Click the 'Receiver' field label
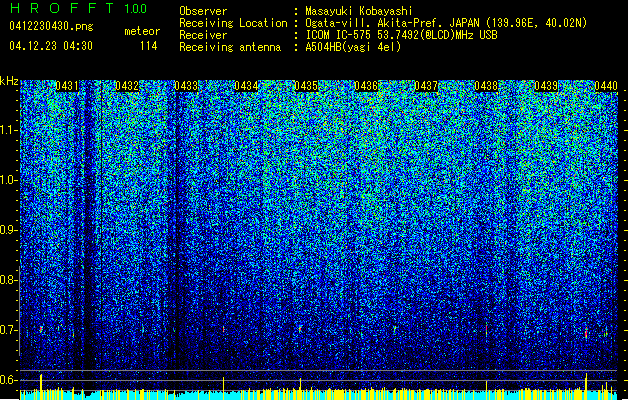 click(x=203, y=35)
